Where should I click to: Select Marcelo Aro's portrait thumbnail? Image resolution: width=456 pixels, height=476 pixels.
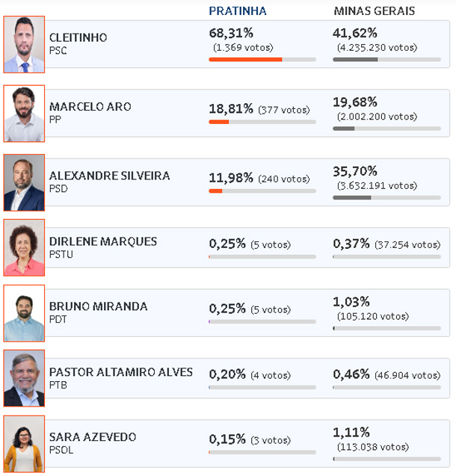coord(24,114)
